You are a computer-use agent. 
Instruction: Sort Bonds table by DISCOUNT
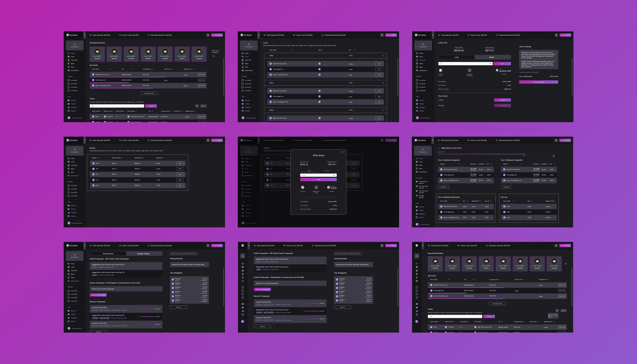pos(160,158)
